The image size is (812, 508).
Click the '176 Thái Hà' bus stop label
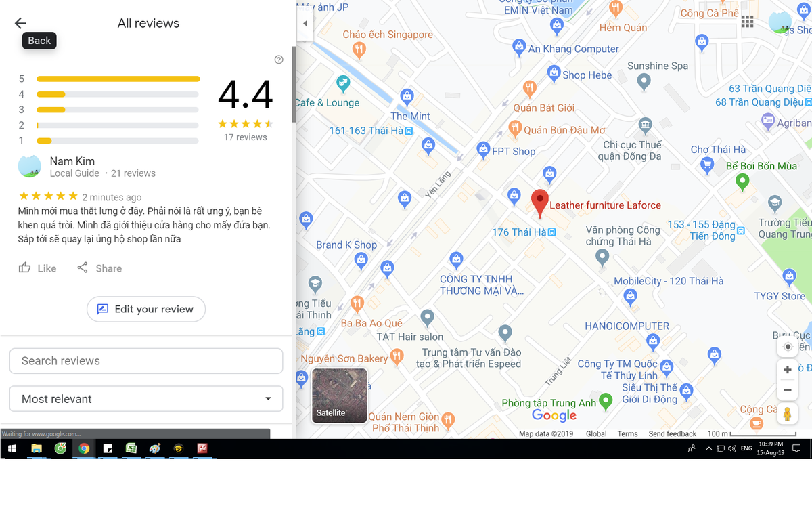[519, 232]
